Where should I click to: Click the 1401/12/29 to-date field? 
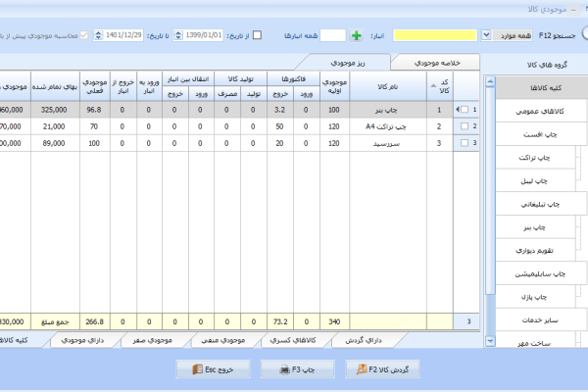pos(123,35)
